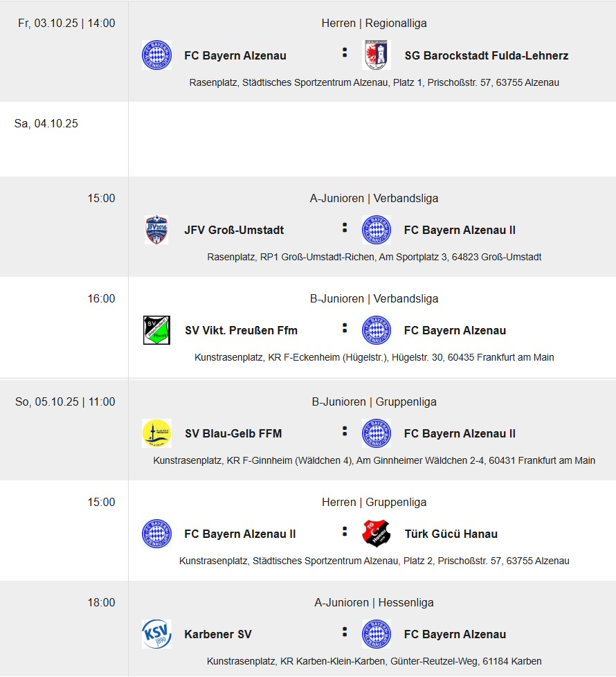Click the Günter-Reutzel-Weg Karben venue address

tap(374, 661)
